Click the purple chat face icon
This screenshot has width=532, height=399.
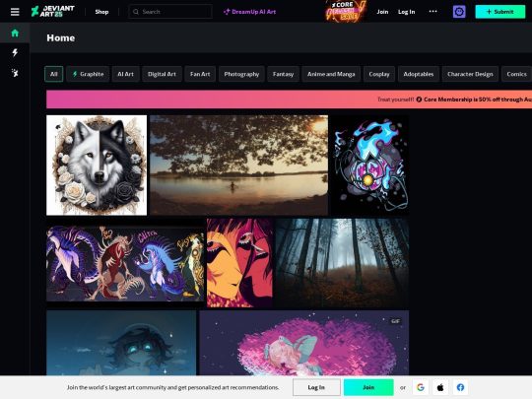pyautogui.click(x=459, y=12)
